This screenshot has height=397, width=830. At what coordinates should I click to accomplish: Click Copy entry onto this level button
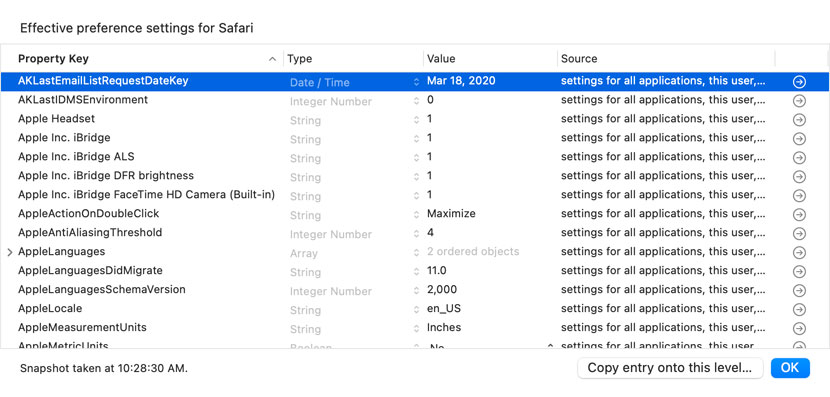coord(670,368)
